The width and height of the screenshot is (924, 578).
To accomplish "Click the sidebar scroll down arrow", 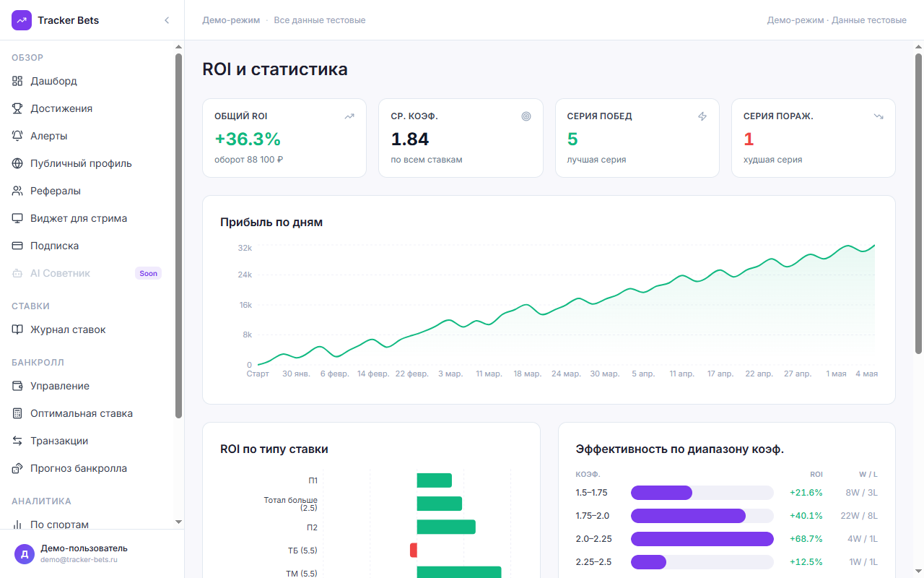I will (x=178, y=522).
